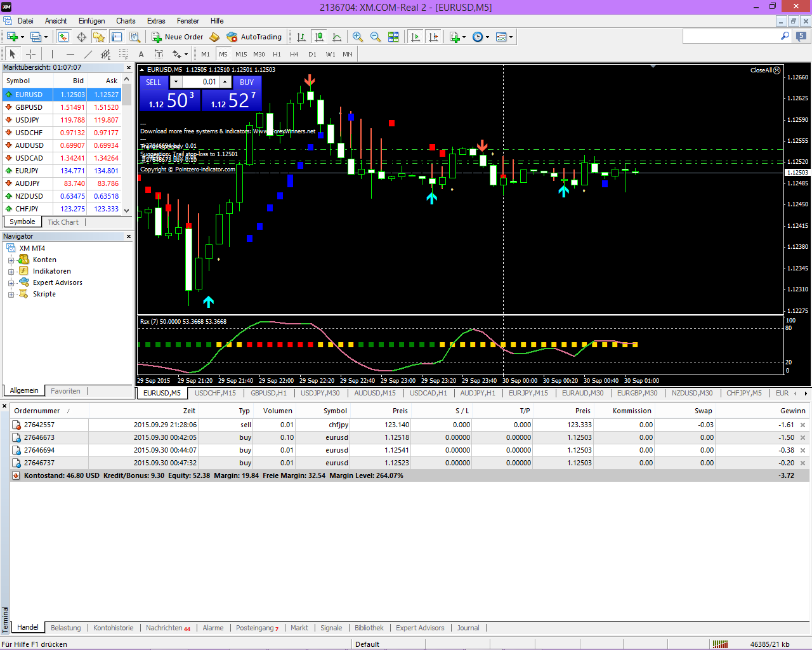This screenshot has height=650, width=812.
Task: Click the Tile windows icon
Action: (x=393, y=37)
